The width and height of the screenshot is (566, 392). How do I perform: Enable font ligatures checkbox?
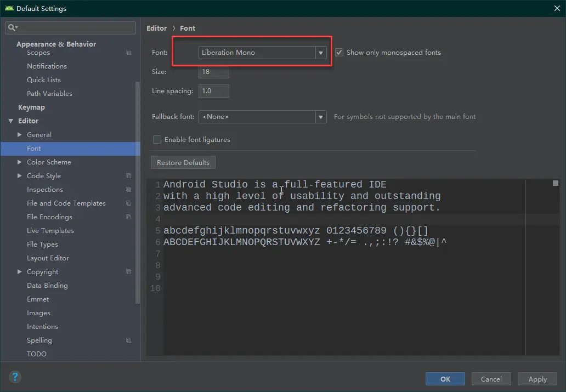(x=157, y=140)
